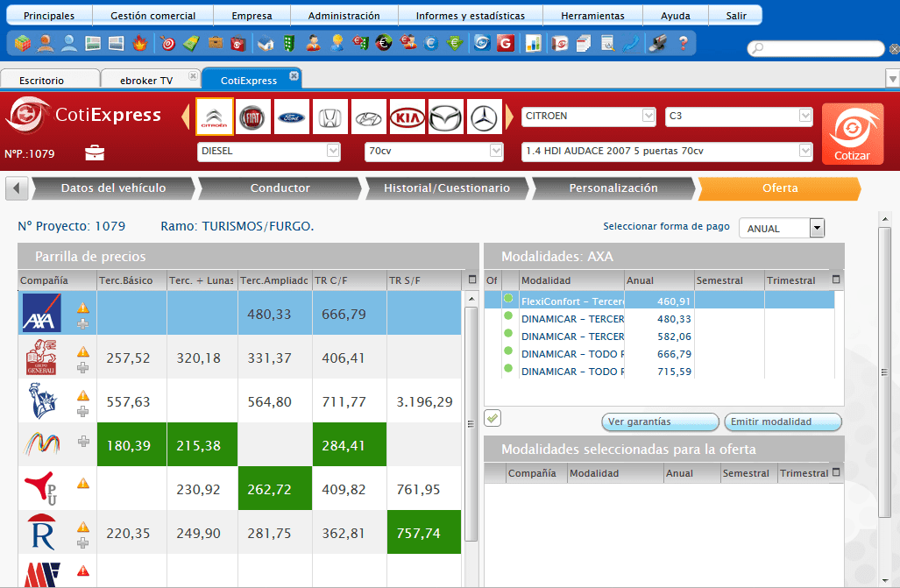
Task: Show next car brands with the right arrow
Action: (509, 117)
